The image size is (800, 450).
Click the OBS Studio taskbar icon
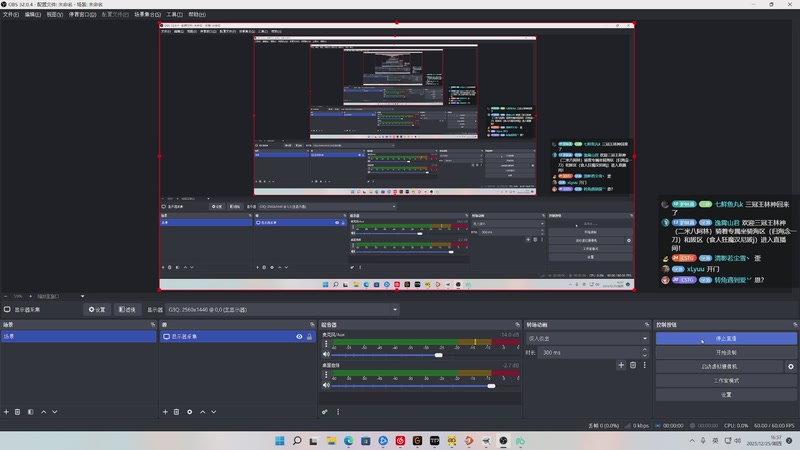tap(503, 441)
